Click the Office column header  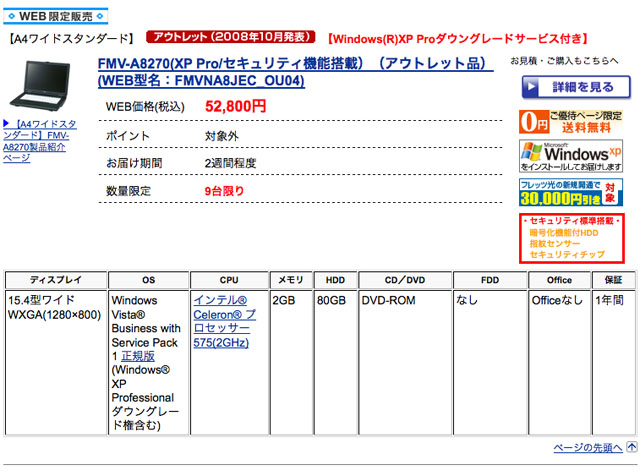pos(560,280)
